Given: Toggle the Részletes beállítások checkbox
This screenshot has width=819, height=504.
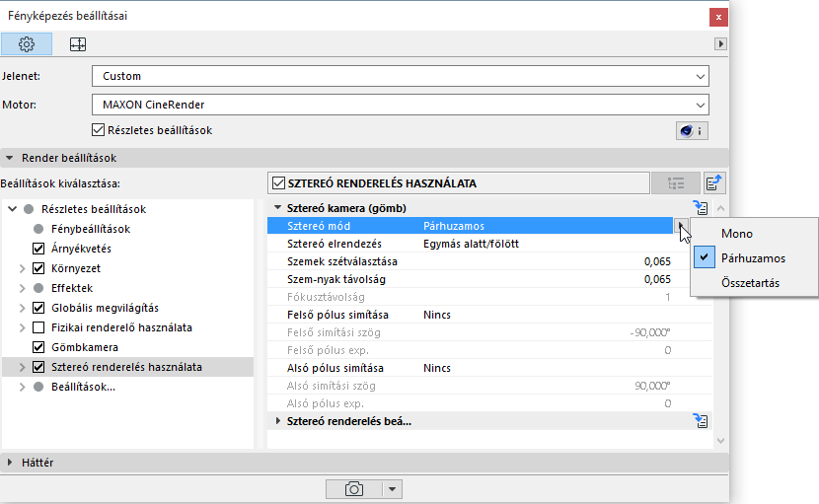Looking at the screenshot, I should click(x=98, y=130).
